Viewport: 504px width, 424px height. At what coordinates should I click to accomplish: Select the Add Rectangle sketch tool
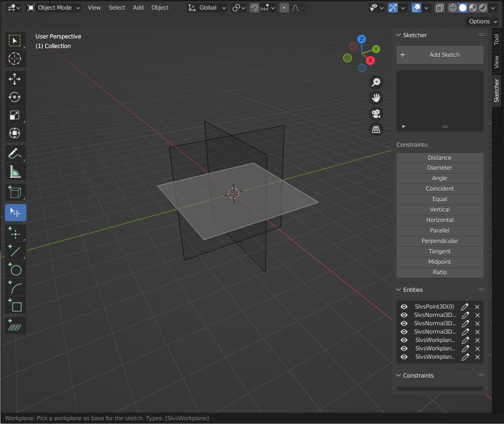[15, 306]
